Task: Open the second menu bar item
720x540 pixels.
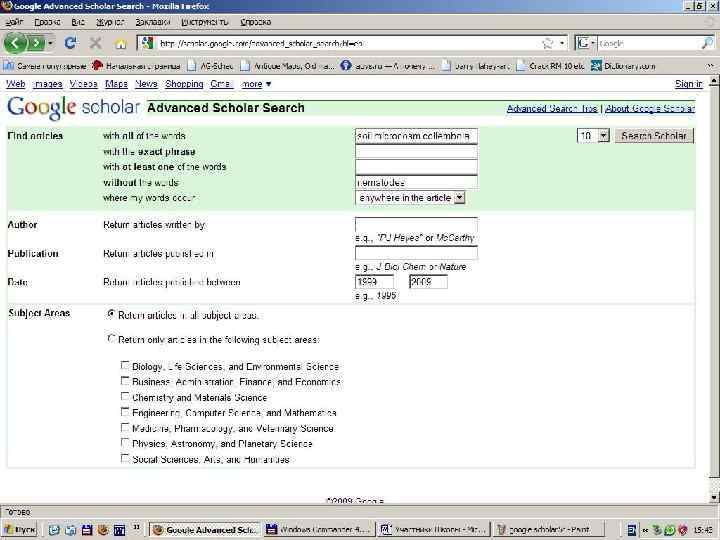Action: click(47, 22)
